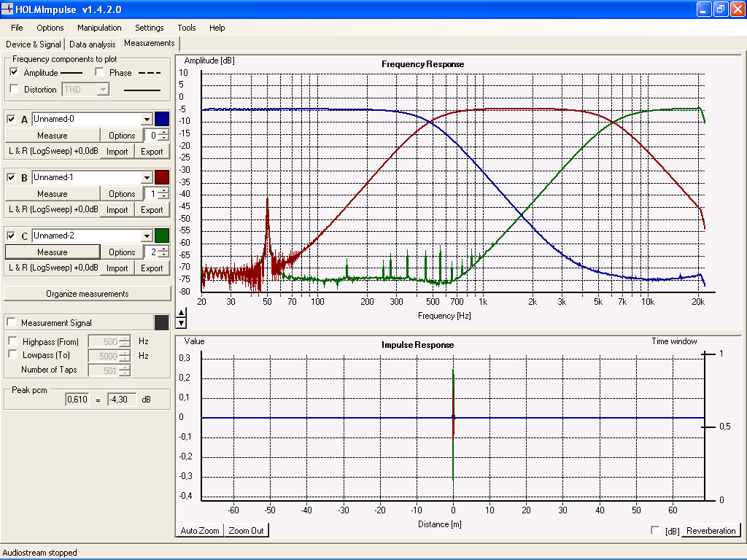Switch to the Device & Signal tab
Viewport: 747px width, 560px height.
(34, 44)
